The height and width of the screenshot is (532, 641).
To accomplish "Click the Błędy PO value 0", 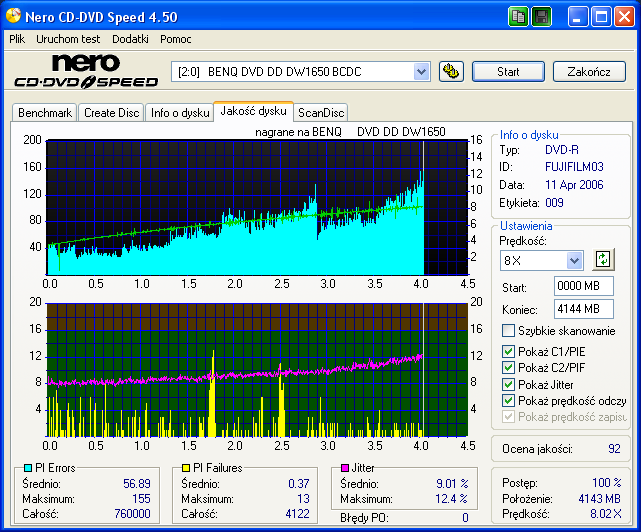I will 465,518.
